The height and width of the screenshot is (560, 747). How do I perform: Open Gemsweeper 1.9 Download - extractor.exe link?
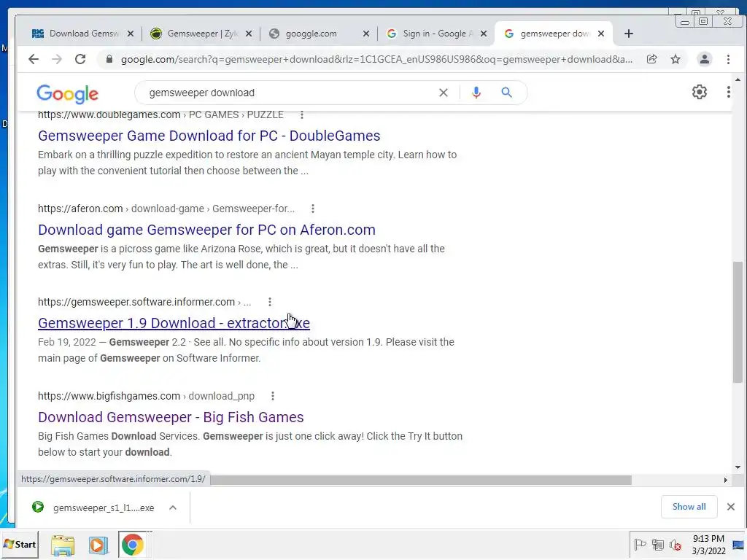point(174,323)
